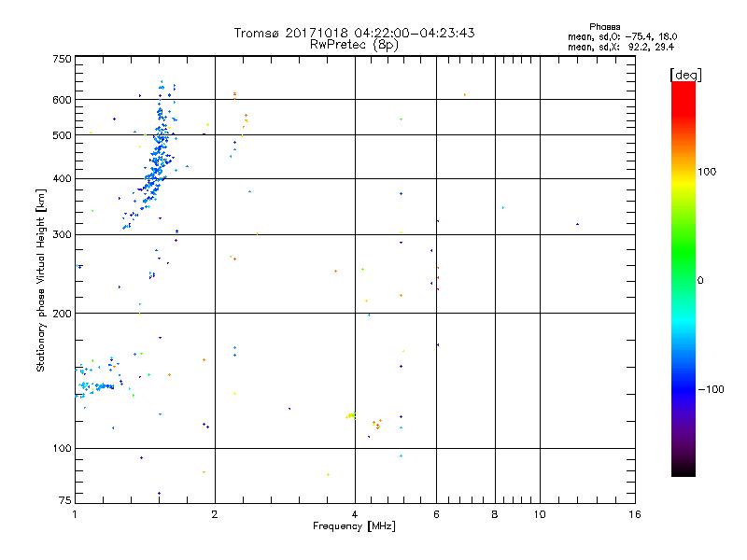The image size is (747, 560).
Task: Click the x-axis tick label '8'
Action: point(495,514)
